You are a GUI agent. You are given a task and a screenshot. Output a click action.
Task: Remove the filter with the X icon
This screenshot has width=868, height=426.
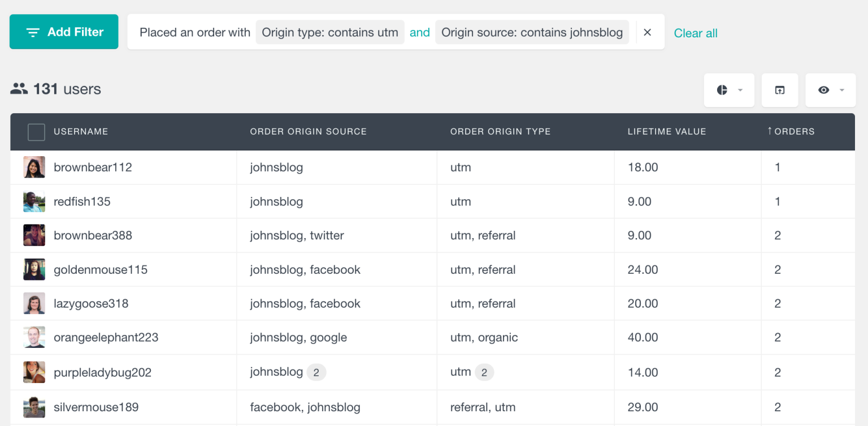click(647, 32)
